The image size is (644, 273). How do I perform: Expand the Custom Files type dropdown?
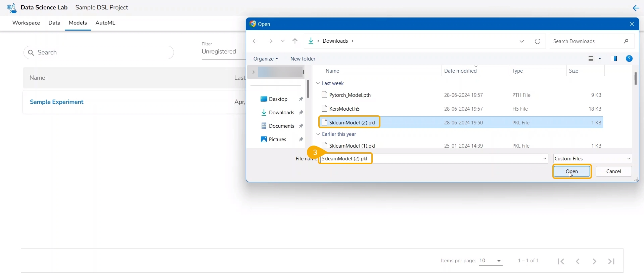[x=593, y=159]
